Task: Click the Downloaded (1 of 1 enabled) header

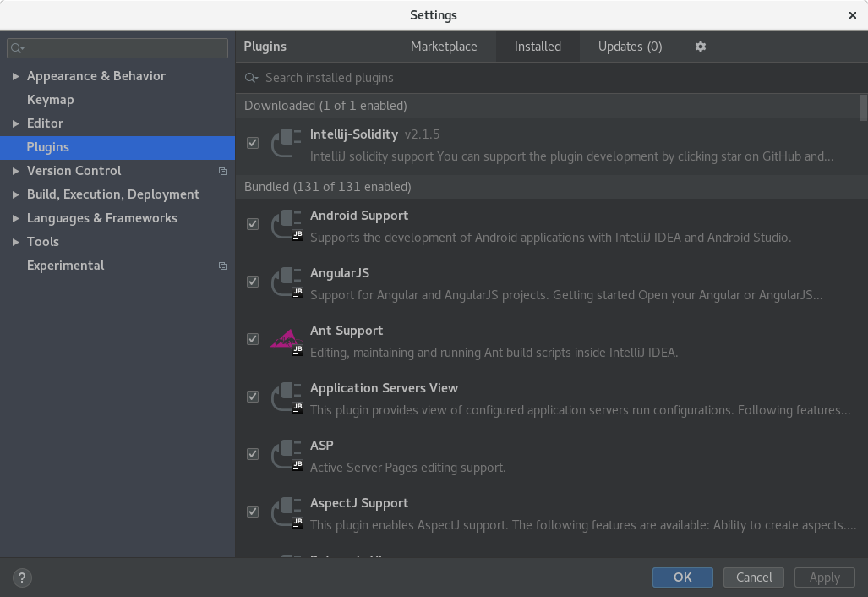Action: 325,106
